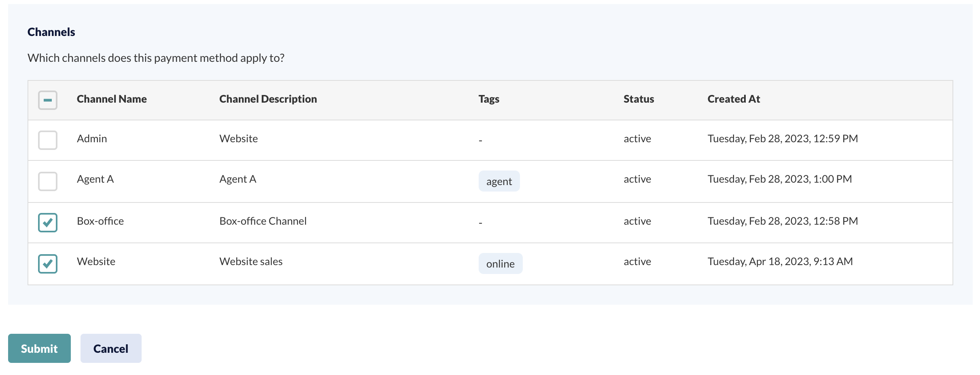The image size is (980, 375).
Task: Select the 'agent' tag chip
Action: pos(499,181)
